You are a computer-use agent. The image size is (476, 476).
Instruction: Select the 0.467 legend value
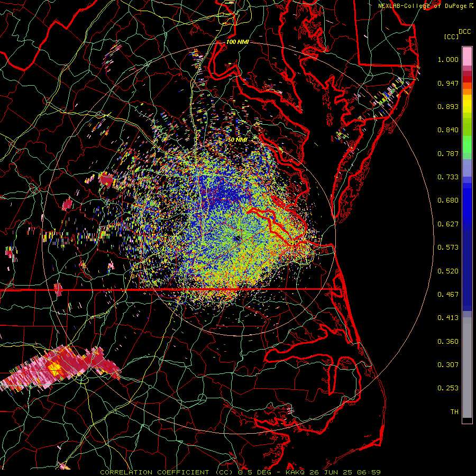point(448,295)
